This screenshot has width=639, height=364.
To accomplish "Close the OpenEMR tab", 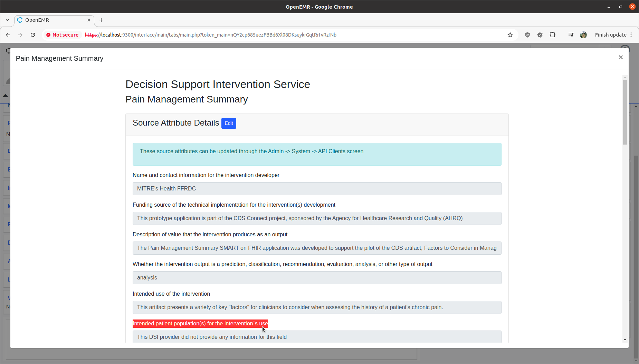I will pos(89,20).
